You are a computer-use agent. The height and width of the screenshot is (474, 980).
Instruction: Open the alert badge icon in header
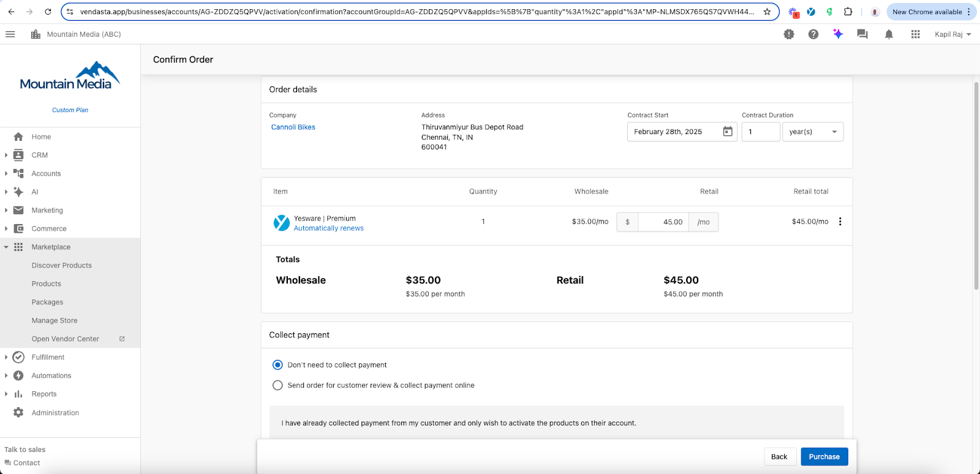(x=789, y=34)
